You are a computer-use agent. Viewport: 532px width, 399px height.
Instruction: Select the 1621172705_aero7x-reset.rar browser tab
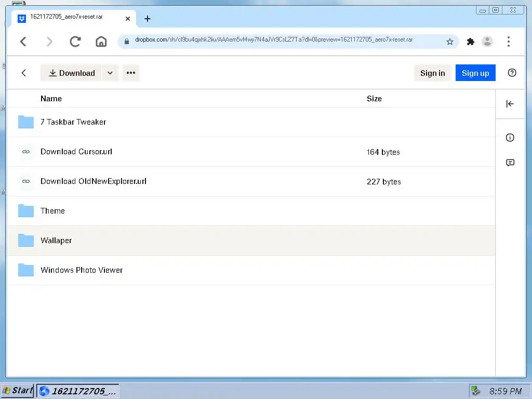pos(74,18)
